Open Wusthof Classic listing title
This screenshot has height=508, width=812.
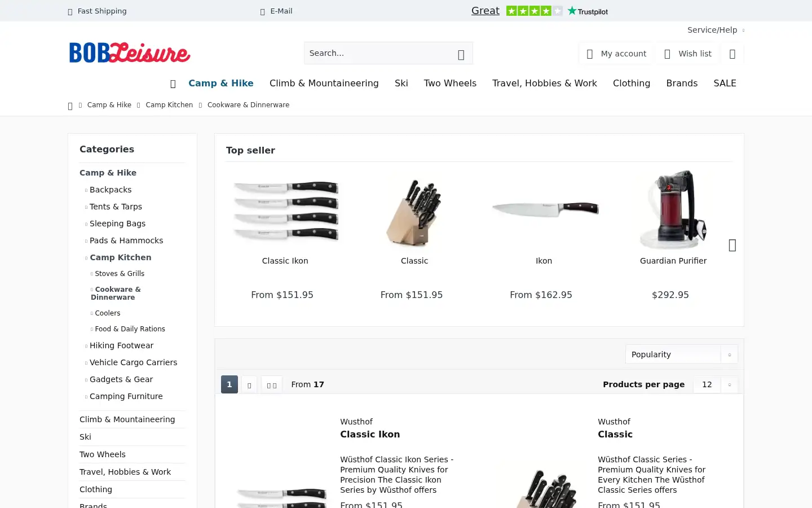615,434
